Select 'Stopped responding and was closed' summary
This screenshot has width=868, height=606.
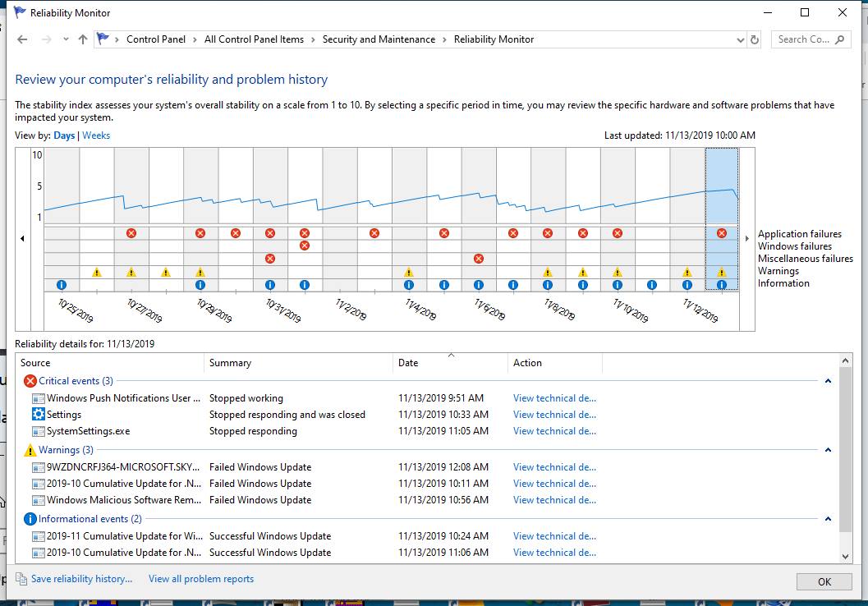287,415
